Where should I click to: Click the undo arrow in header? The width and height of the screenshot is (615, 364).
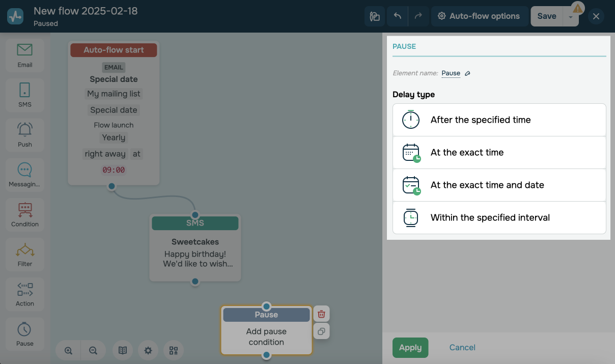398,16
